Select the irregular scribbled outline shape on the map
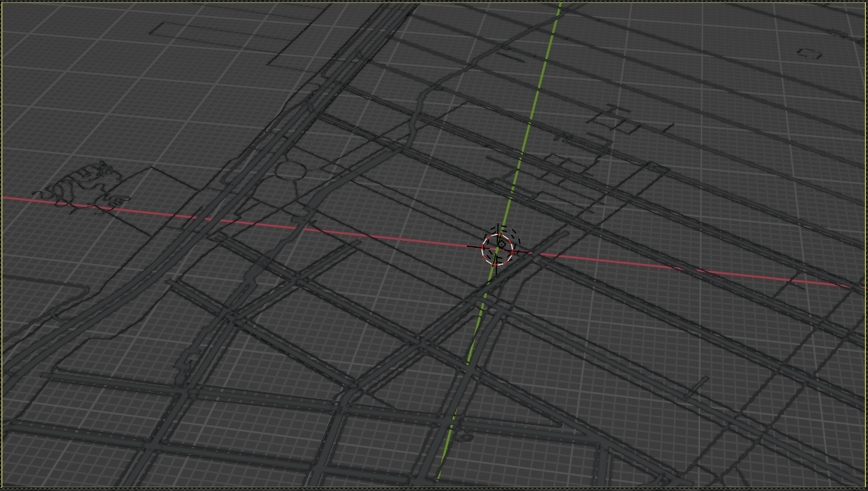This screenshot has height=491, width=868. (82, 186)
